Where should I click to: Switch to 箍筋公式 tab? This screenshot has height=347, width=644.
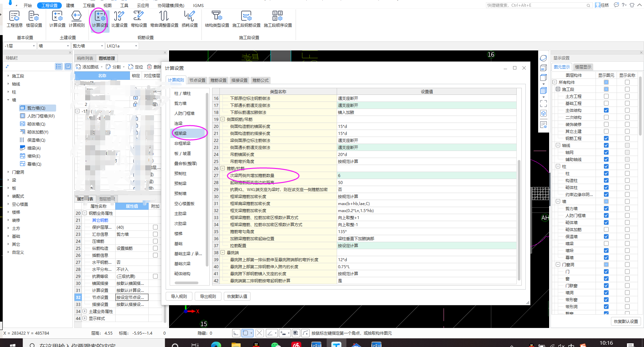[261, 80]
